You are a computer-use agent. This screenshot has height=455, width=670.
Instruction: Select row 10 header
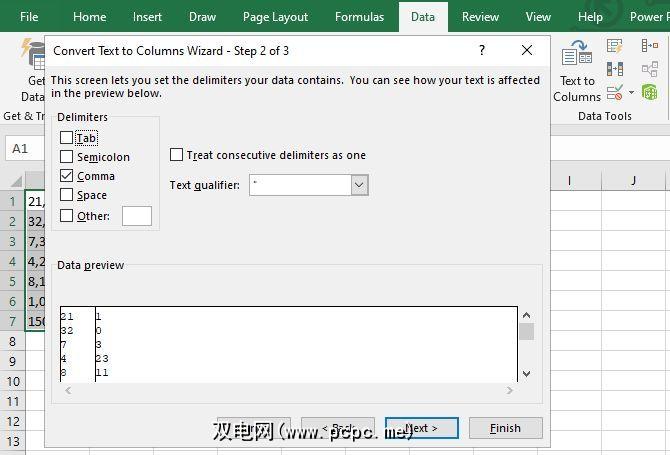[x=12, y=382]
